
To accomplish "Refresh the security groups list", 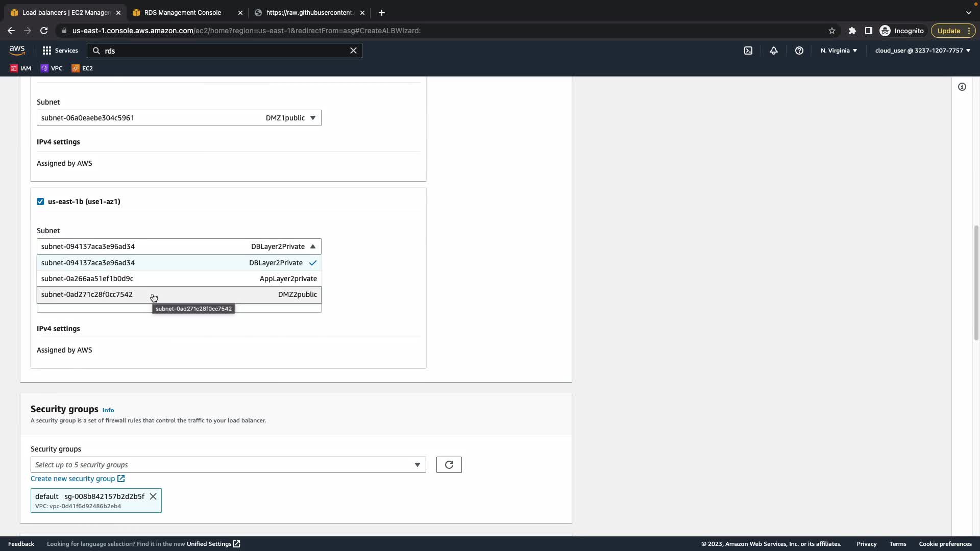I will pyautogui.click(x=449, y=465).
